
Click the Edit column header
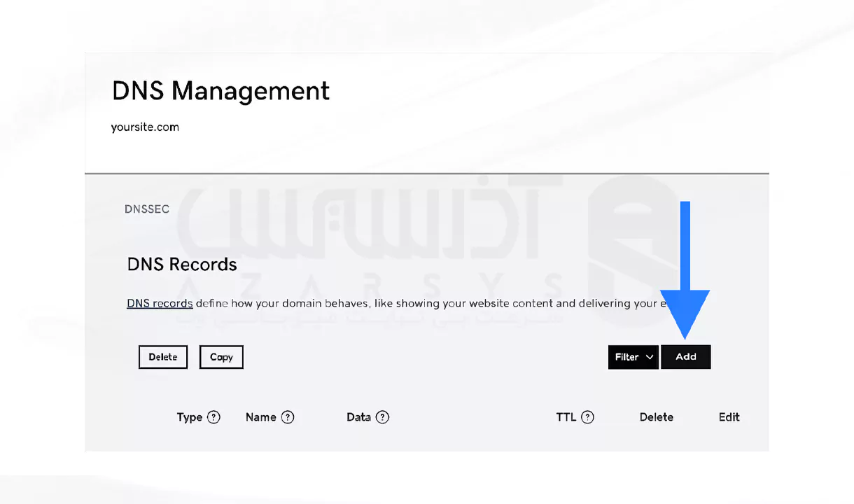(x=729, y=417)
